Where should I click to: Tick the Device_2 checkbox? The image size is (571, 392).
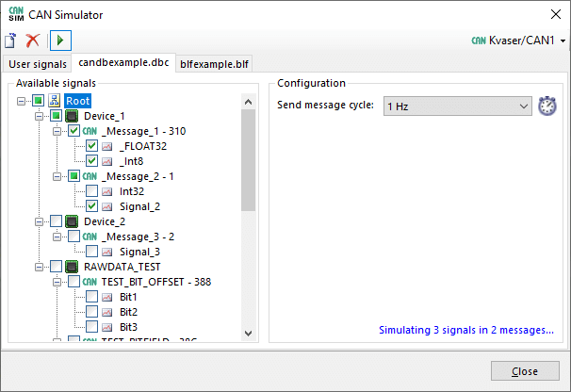coord(56,220)
